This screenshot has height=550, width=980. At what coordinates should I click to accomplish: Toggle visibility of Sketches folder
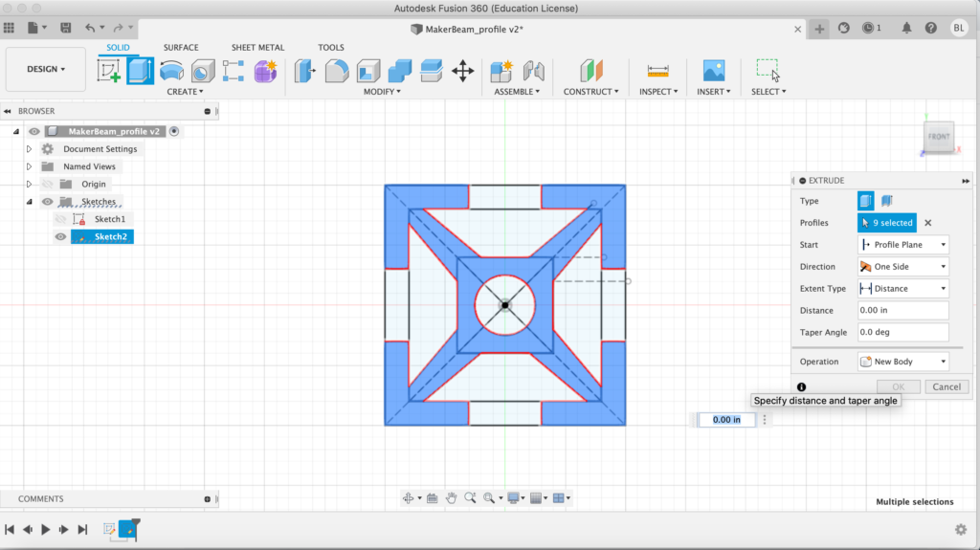coord(47,202)
